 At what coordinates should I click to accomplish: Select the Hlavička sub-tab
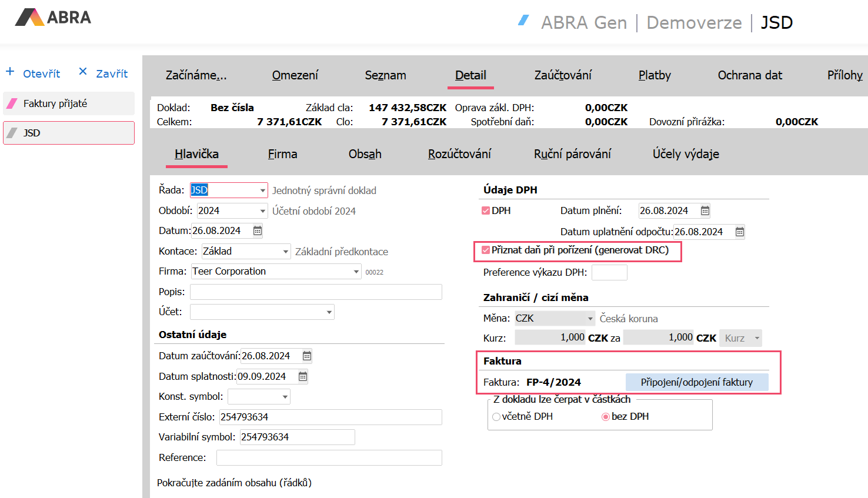point(196,154)
